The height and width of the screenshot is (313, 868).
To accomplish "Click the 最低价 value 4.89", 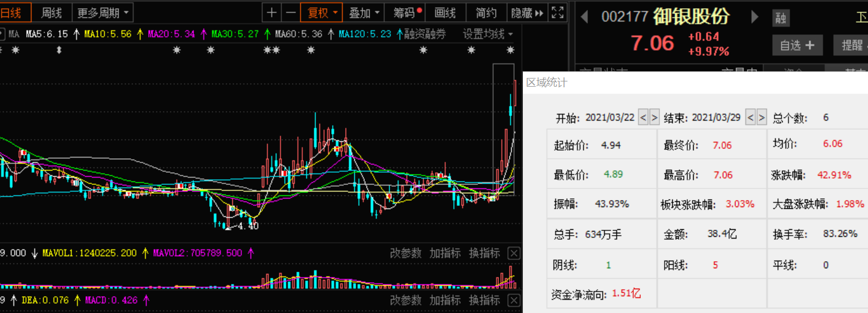I will tap(614, 175).
